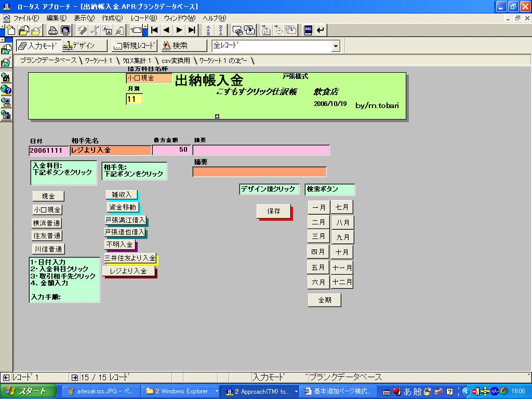The height and width of the screenshot is (399, 532).
Task: Click the orange 摘要 input field
Action: (x=260, y=171)
